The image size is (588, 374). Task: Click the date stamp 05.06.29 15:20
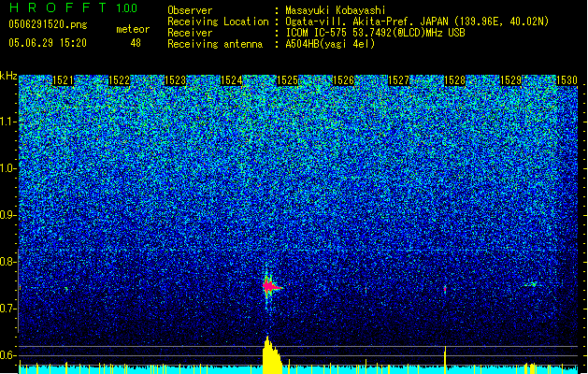point(48,43)
